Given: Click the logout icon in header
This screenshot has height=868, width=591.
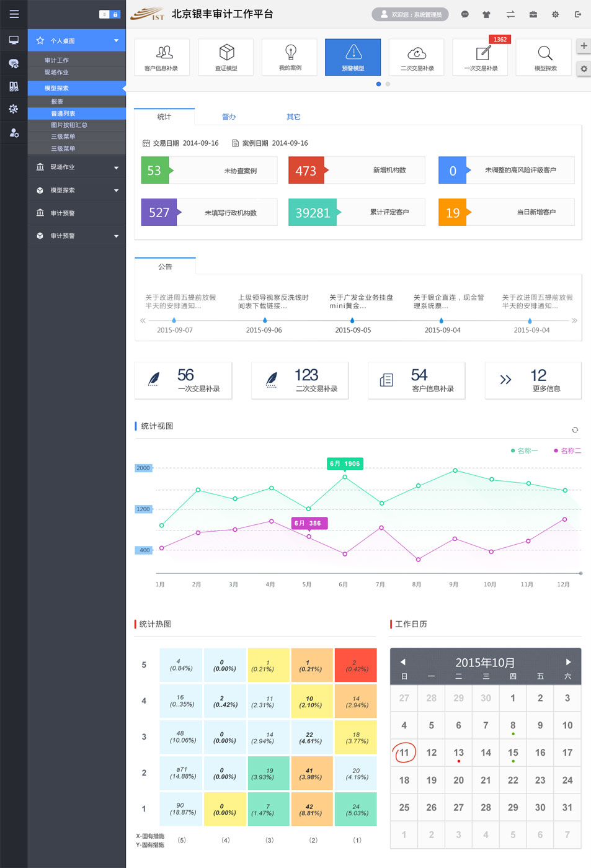Looking at the screenshot, I should coord(578,14).
